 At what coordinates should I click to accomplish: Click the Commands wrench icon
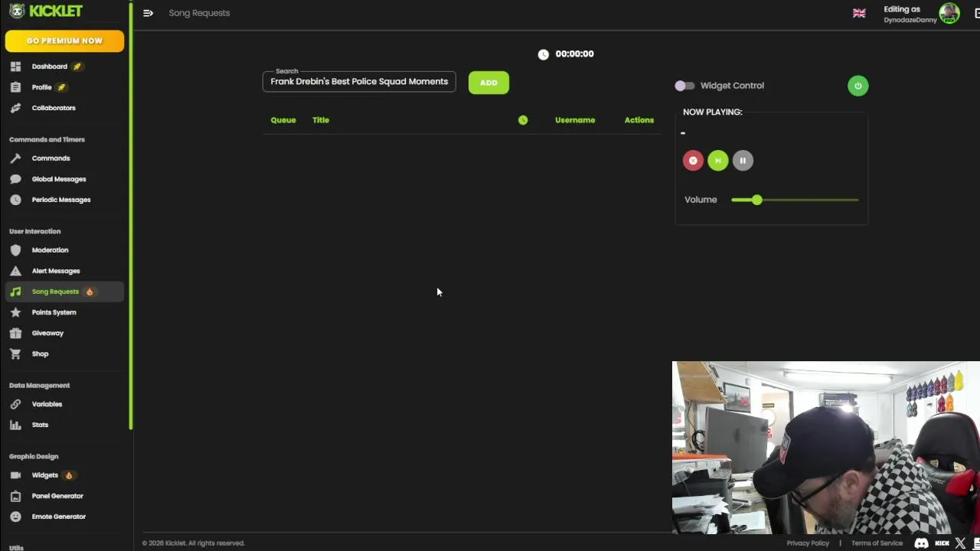click(x=15, y=158)
